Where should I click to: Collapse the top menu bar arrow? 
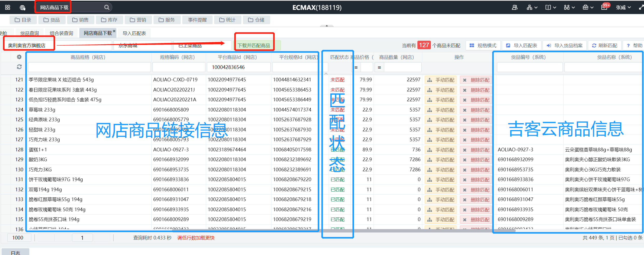327,26
